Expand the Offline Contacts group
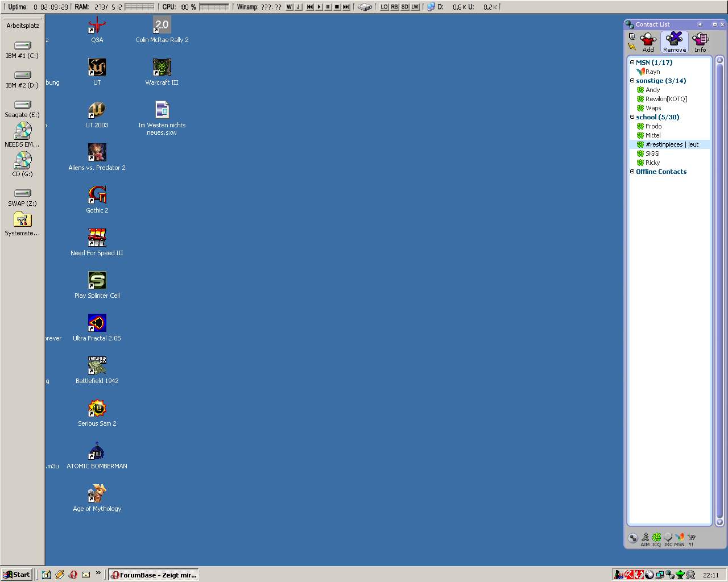728x582 pixels. pyautogui.click(x=632, y=172)
